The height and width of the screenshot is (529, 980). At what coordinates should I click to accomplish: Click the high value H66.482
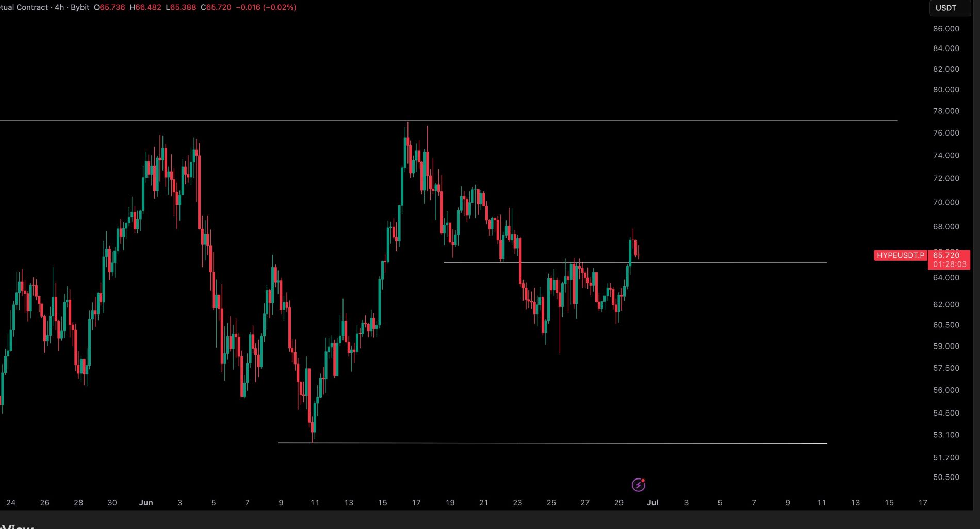point(145,8)
